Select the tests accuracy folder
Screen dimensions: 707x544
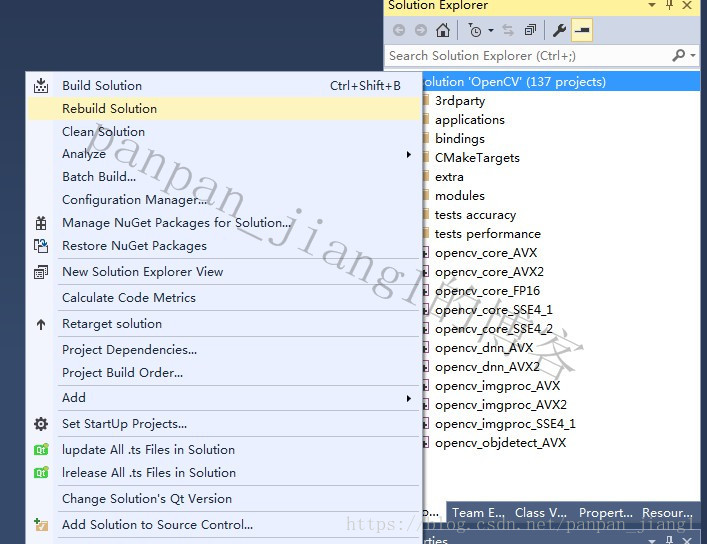(475, 215)
